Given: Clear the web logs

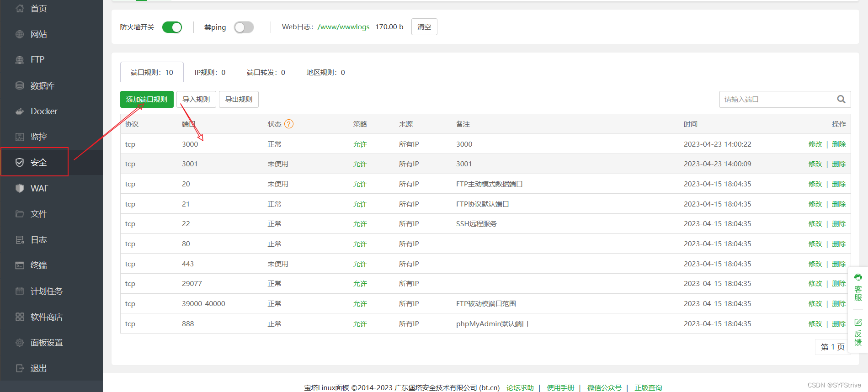Looking at the screenshot, I should (424, 27).
